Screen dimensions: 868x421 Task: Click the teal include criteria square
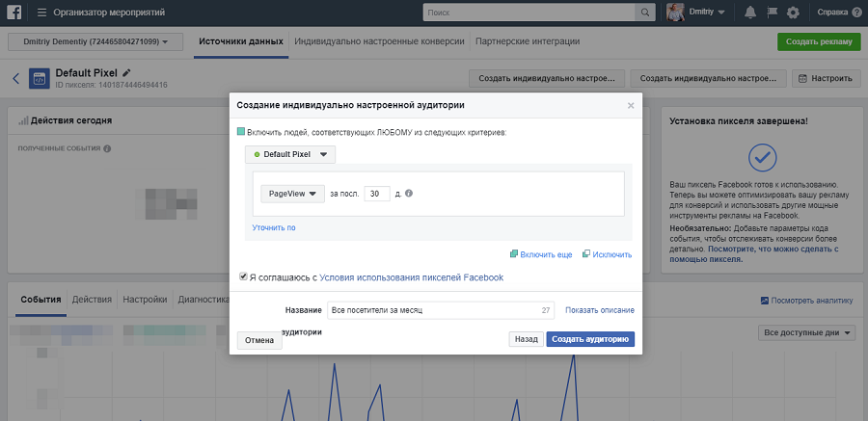coord(241,132)
